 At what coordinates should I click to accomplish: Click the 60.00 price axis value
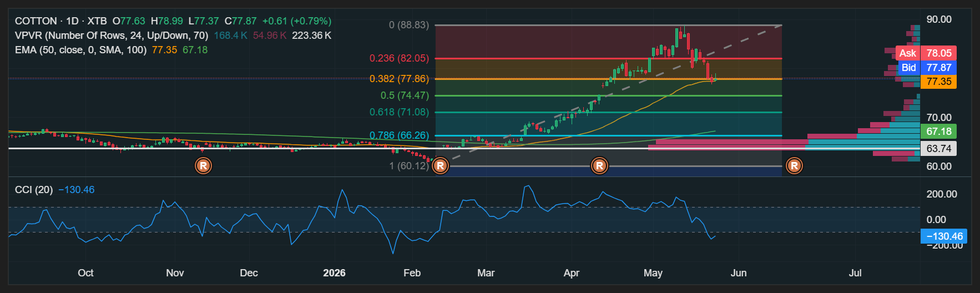(x=939, y=166)
